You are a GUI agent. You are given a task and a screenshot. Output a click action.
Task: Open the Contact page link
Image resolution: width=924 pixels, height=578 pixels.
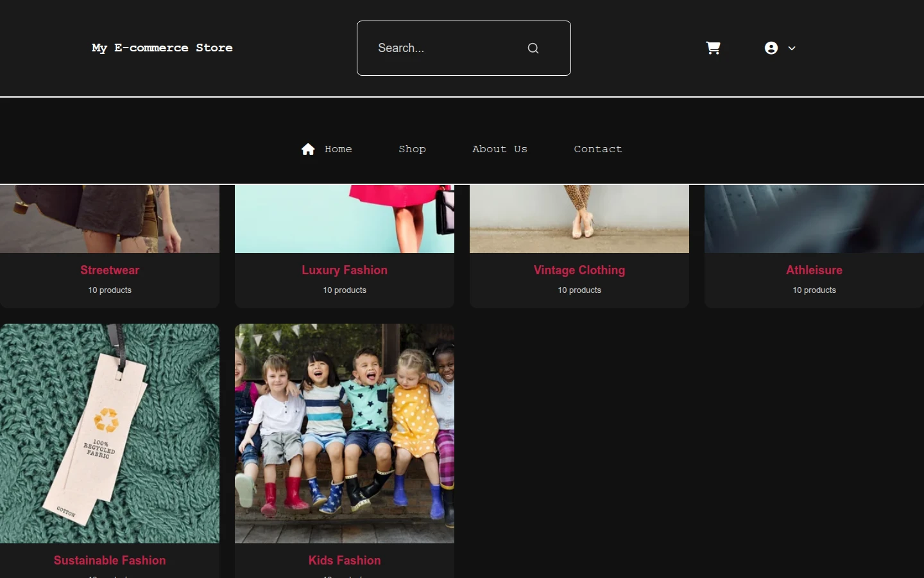coord(598,149)
